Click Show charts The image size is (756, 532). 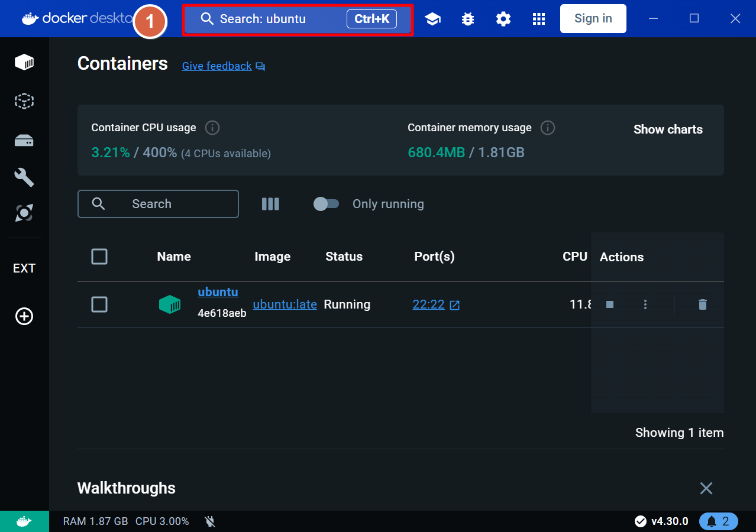(668, 129)
